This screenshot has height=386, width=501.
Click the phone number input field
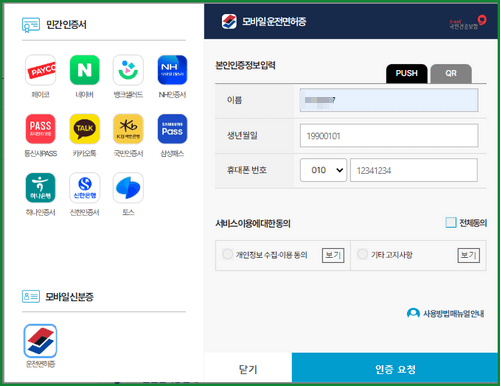414,170
